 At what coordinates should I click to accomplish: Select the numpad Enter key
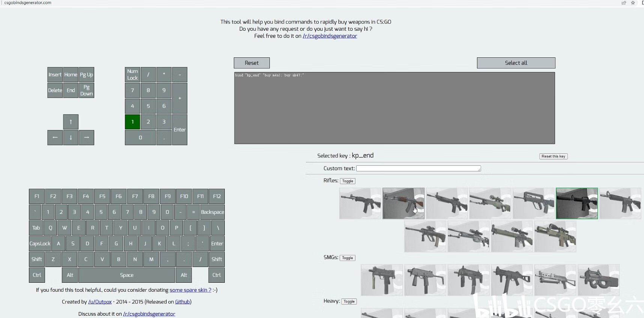[180, 130]
